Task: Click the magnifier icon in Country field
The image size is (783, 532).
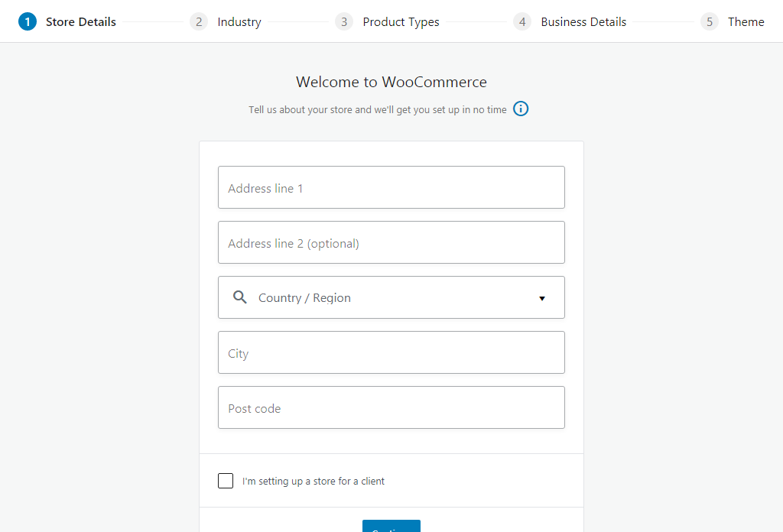Action: coord(240,298)
